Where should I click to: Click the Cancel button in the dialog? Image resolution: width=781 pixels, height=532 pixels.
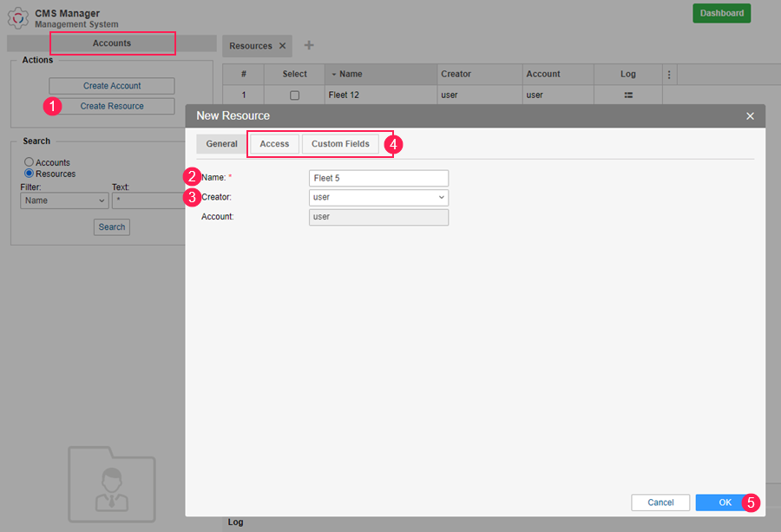660,502
